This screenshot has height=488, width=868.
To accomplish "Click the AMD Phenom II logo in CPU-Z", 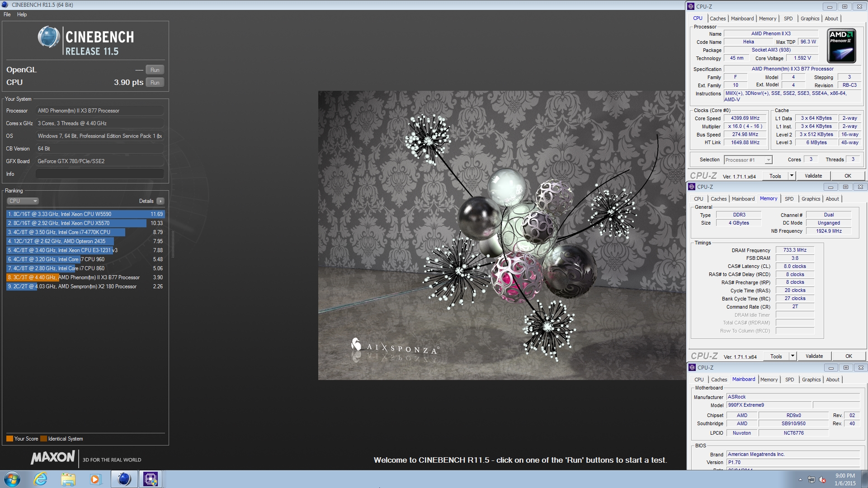I will pyautogui.click(x=842, y=46).
